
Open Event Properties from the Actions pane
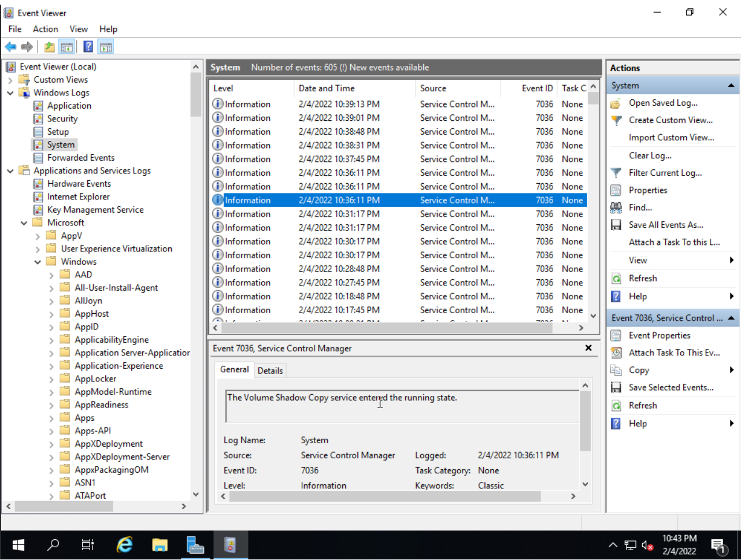click(659, 335)
